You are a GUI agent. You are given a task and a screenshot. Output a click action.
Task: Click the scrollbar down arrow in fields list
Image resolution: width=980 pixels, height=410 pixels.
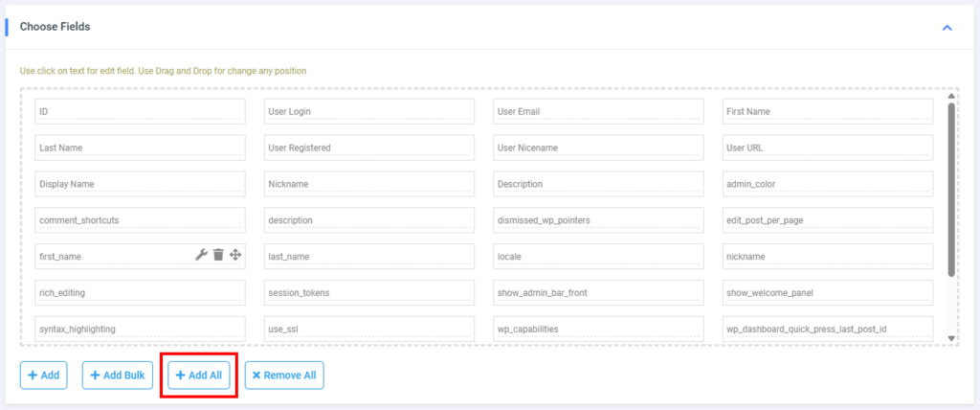click(x=951, y=338)
